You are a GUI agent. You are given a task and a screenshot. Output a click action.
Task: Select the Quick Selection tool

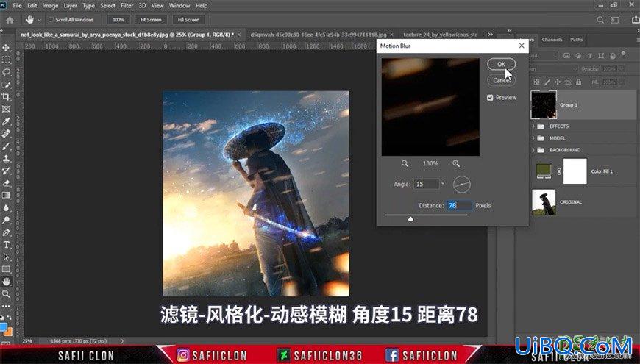pyautogui.click(x=6, y=85)
